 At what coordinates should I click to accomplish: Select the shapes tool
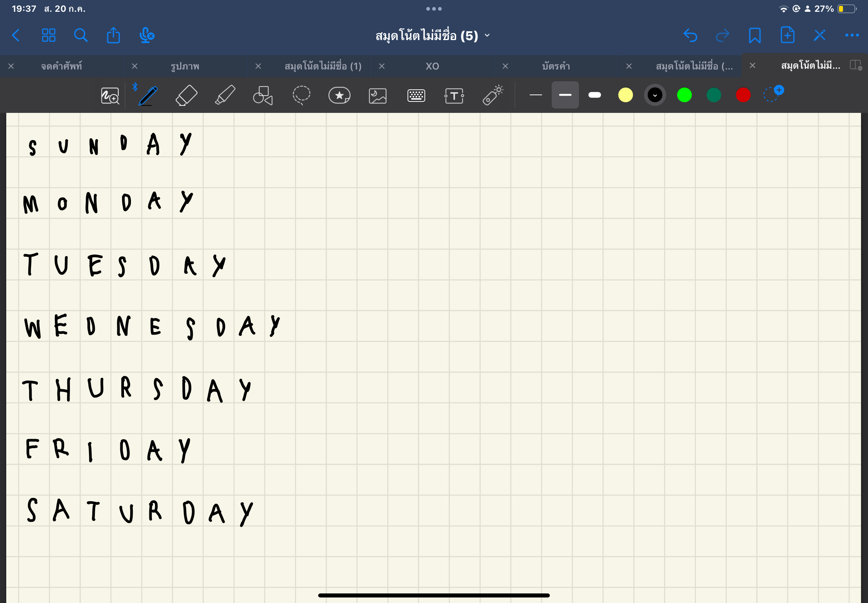[x=263, y=95]
